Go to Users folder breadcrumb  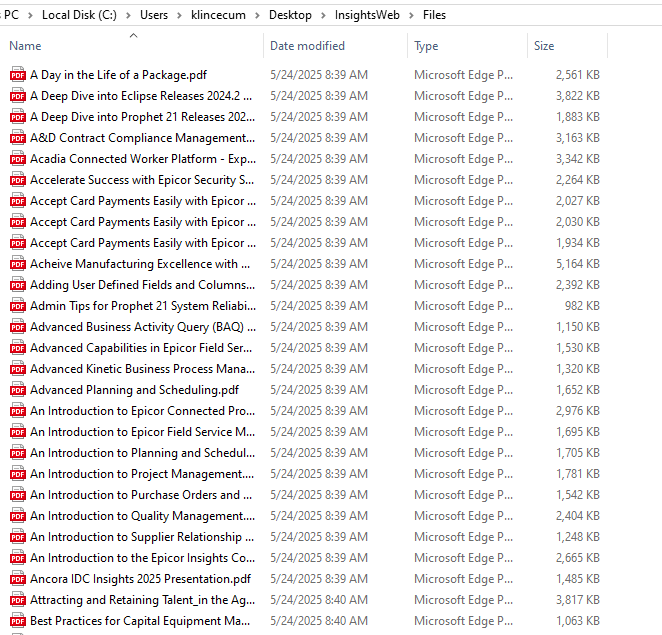click(x=154, y=15)
